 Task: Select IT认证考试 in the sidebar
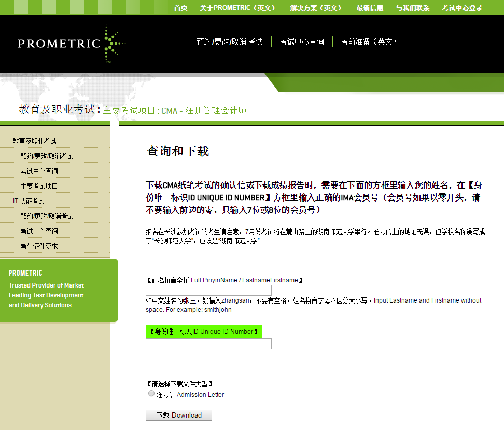point(30,200)
